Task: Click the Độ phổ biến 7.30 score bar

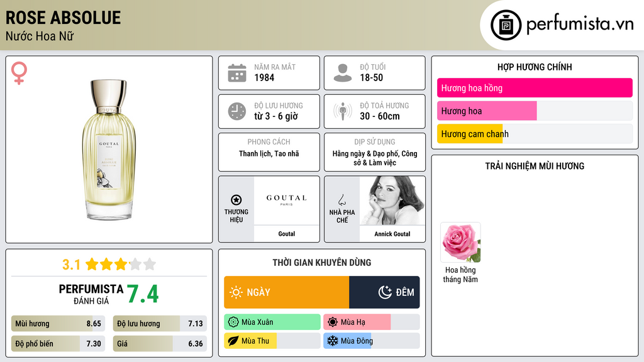Action: (x=58, y=344)
